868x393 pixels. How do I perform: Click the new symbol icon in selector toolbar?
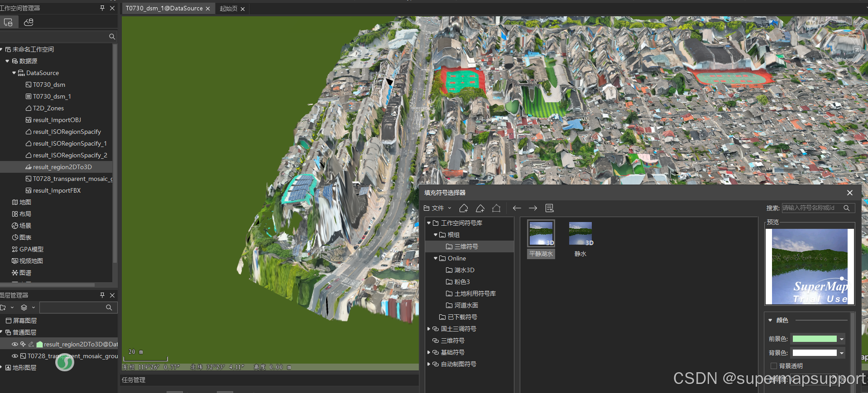[x=464, y=208]
